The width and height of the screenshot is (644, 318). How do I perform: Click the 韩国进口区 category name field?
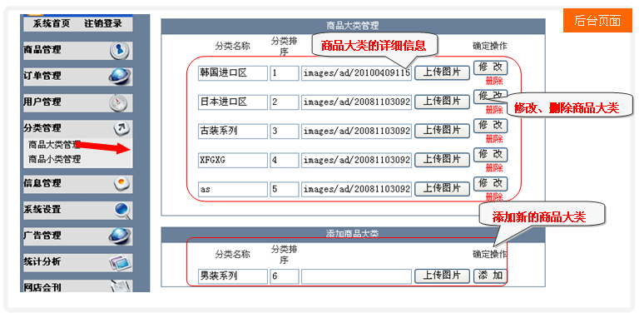click(x=232, y=73)
